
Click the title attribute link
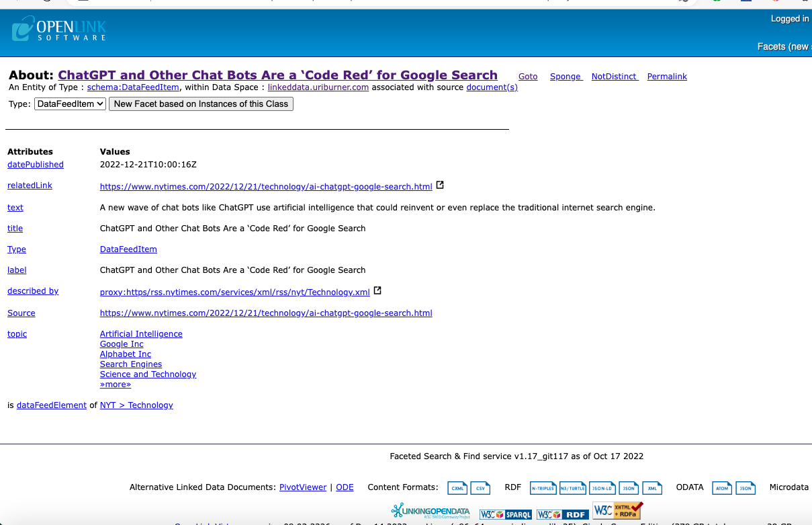point(15,229)
